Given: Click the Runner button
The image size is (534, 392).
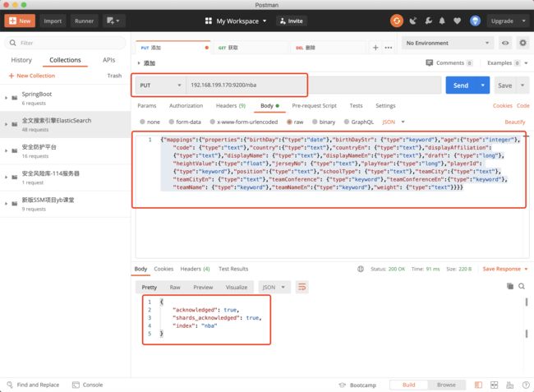Looking at the screenshot, I should (84, 21).
